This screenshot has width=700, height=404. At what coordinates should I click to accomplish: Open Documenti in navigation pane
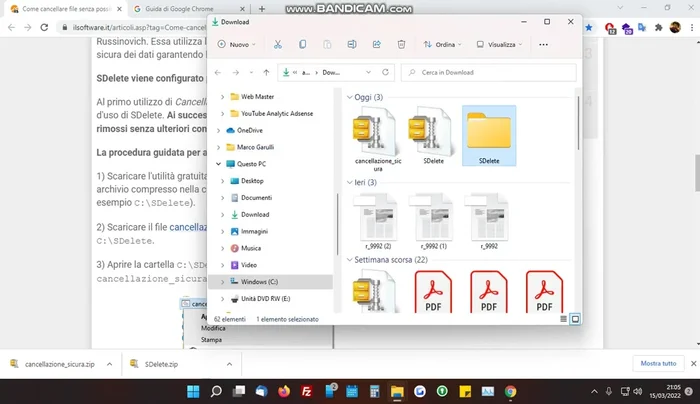[256, 197]
